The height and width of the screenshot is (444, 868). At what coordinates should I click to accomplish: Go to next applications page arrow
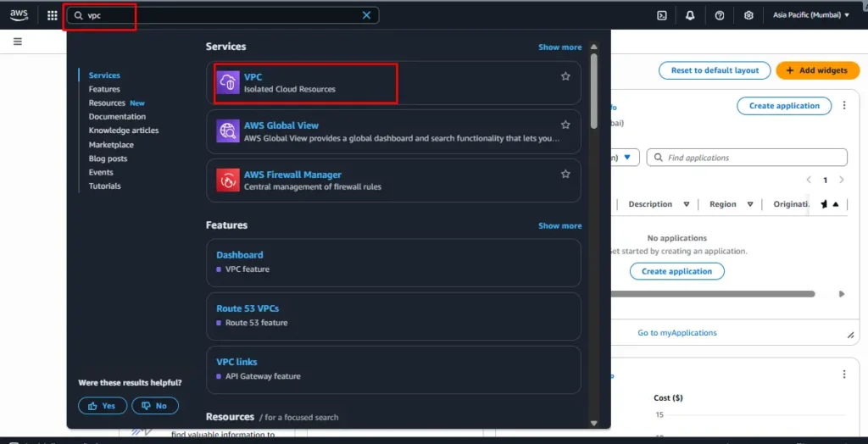[842, 180]
